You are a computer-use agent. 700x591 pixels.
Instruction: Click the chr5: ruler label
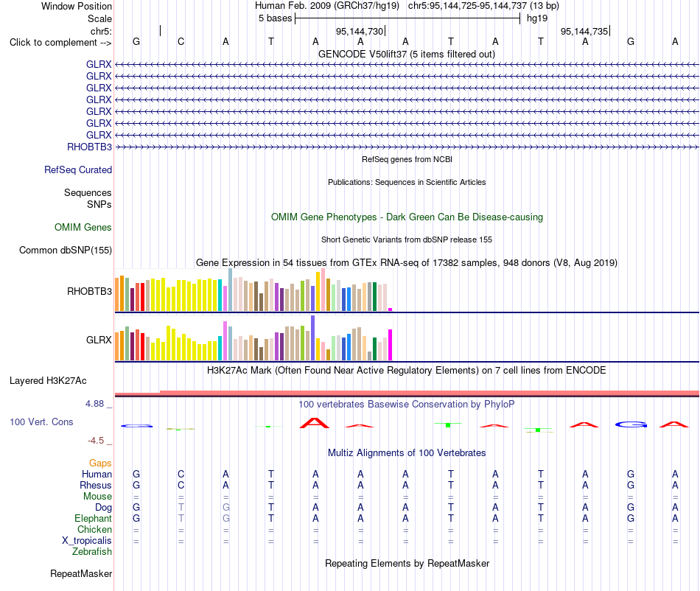101,31
